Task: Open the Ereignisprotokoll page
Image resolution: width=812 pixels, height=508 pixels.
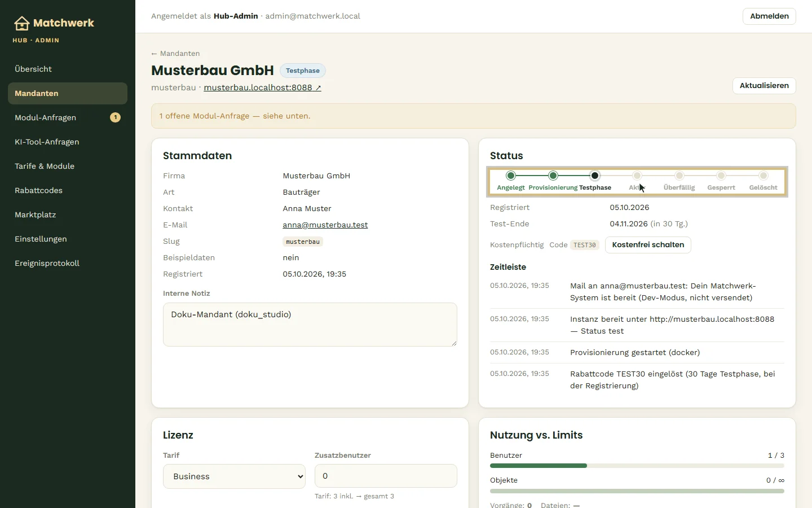Action: 68,263
